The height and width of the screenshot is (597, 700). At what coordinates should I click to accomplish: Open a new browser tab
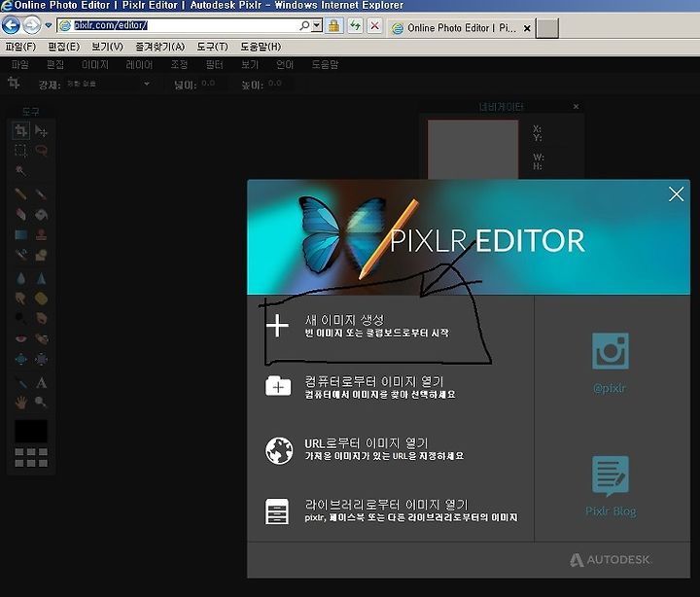pyautogui.click(x=547, y=28)
